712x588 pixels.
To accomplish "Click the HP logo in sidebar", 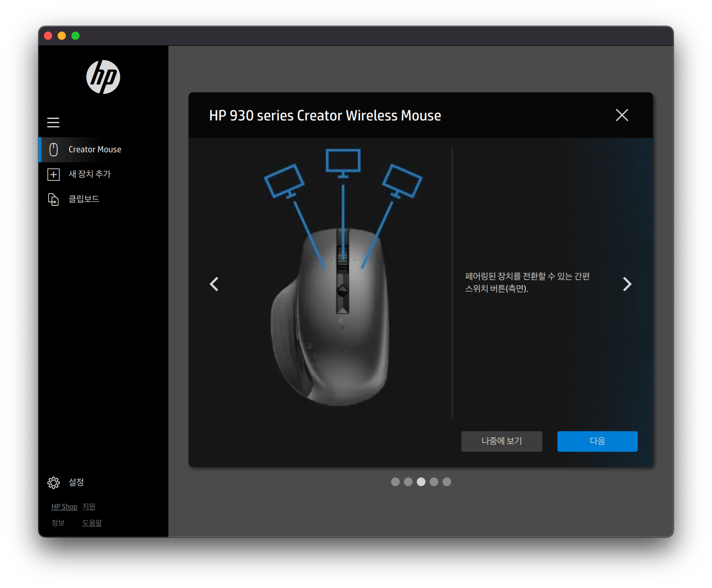I will 103,77.
